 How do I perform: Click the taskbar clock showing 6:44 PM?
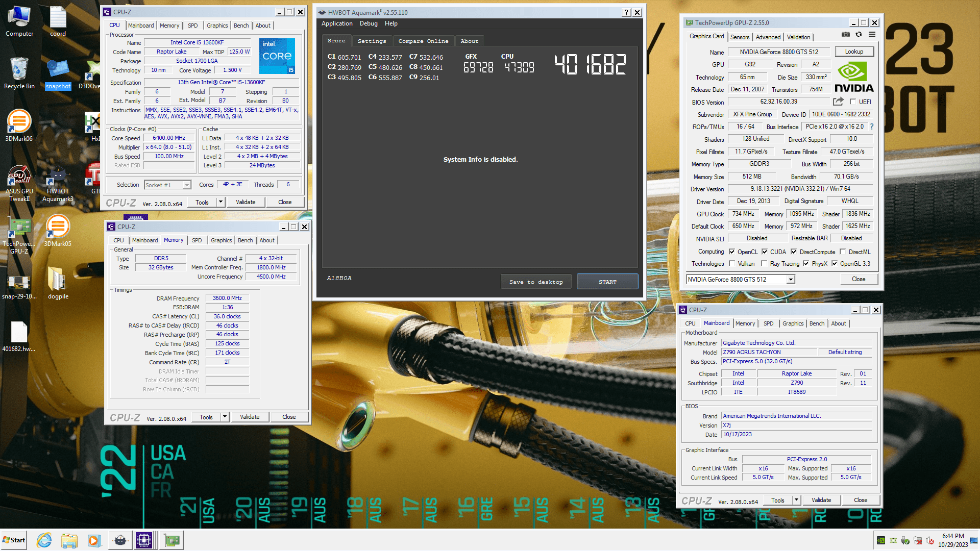[953, 540]
